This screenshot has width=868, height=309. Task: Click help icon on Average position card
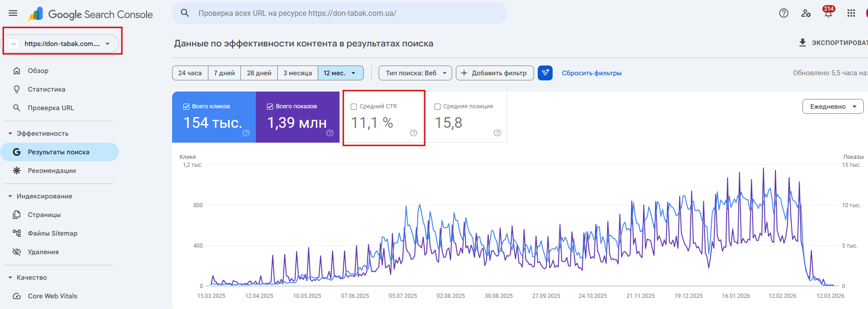tap(497, 133)
